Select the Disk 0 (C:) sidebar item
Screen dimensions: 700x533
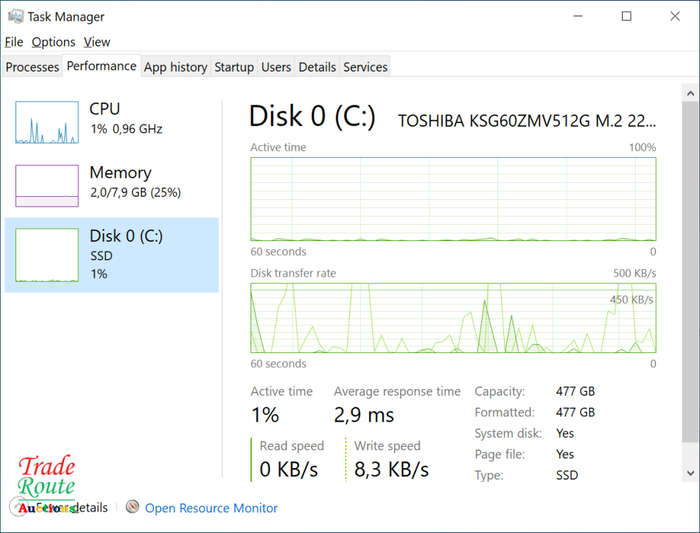pyautogui.click(x=112, y=255)
